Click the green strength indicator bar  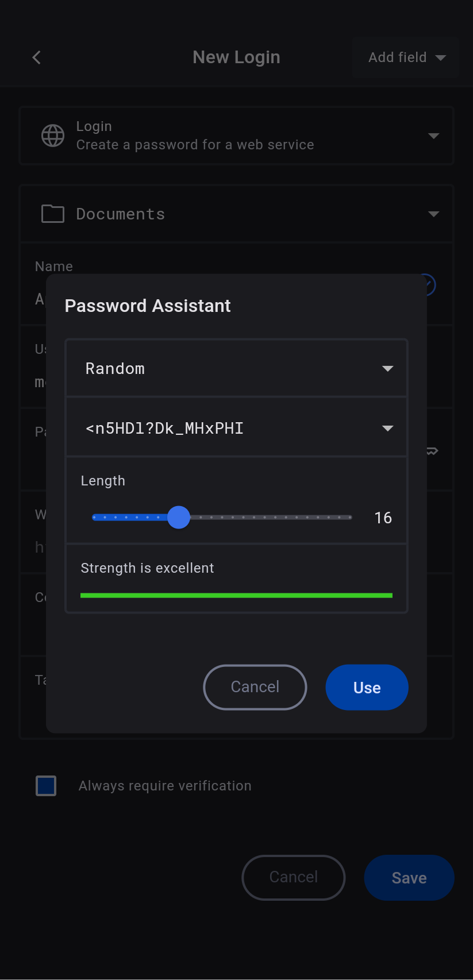(236, 596)
